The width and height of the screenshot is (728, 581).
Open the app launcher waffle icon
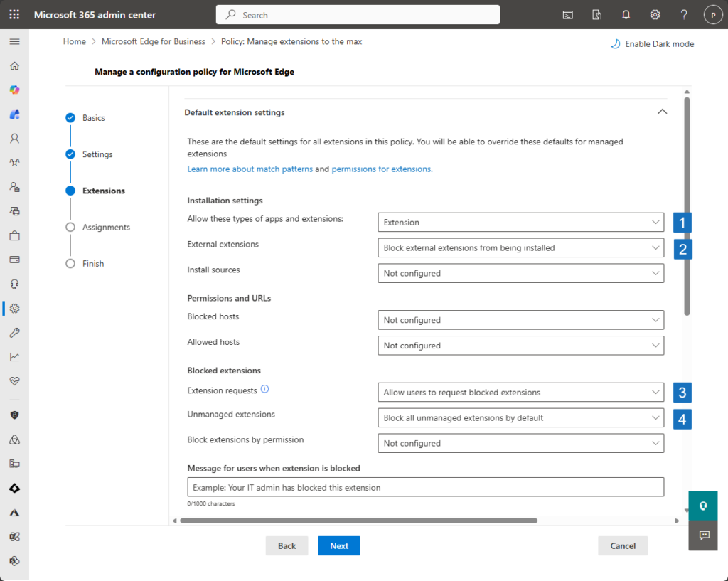pos(14,15)
